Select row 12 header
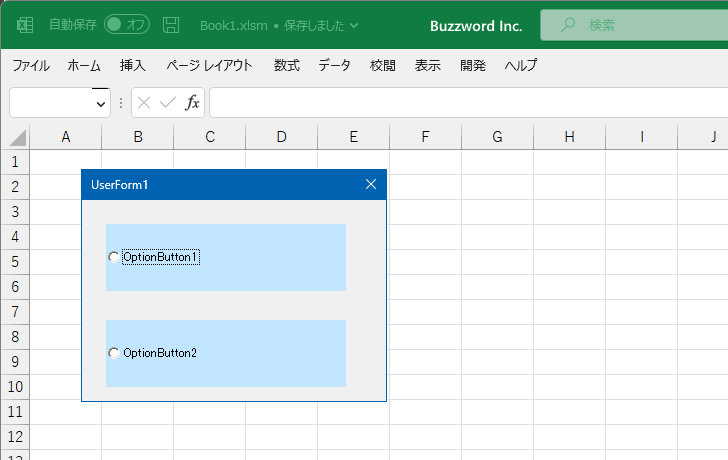728x460 pixels. 15,437
